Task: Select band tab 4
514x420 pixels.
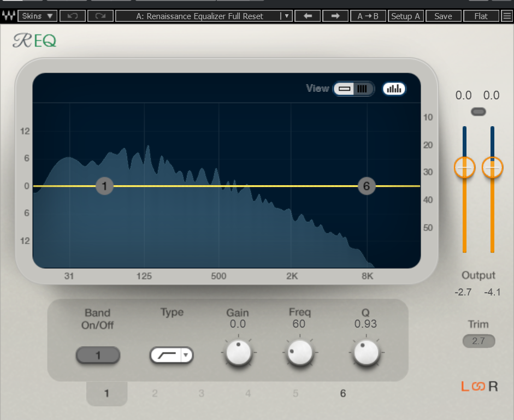Action: pyautogui.click(x=248, y=393)
